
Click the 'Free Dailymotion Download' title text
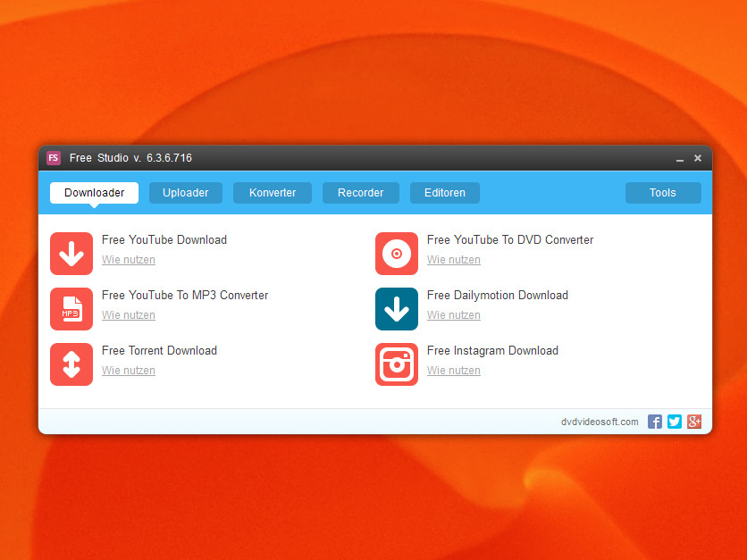coord(498,296)
